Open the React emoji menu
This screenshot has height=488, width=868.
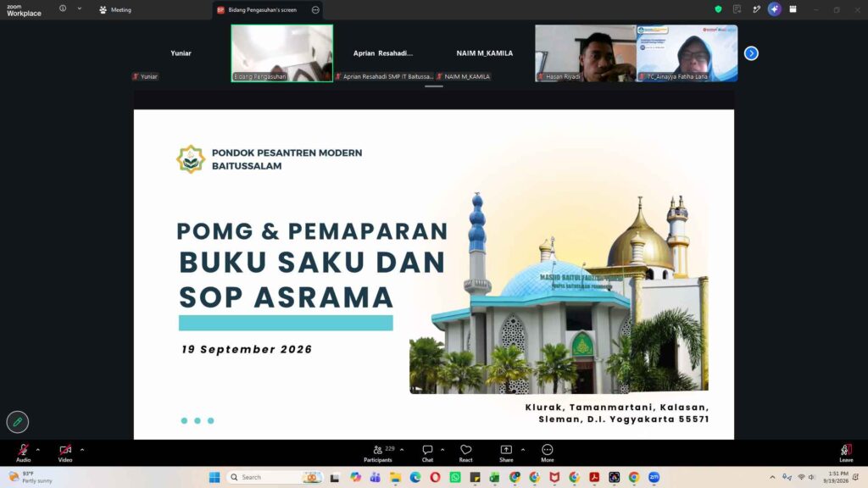tap(466, 452)
